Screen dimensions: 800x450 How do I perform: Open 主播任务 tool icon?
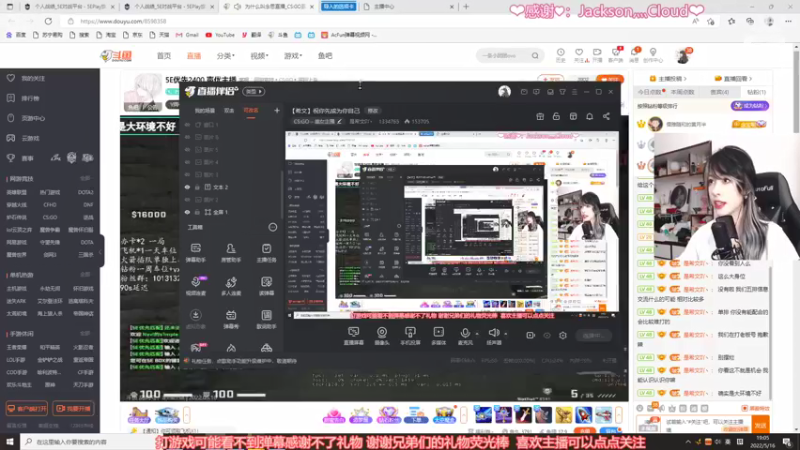266,253
